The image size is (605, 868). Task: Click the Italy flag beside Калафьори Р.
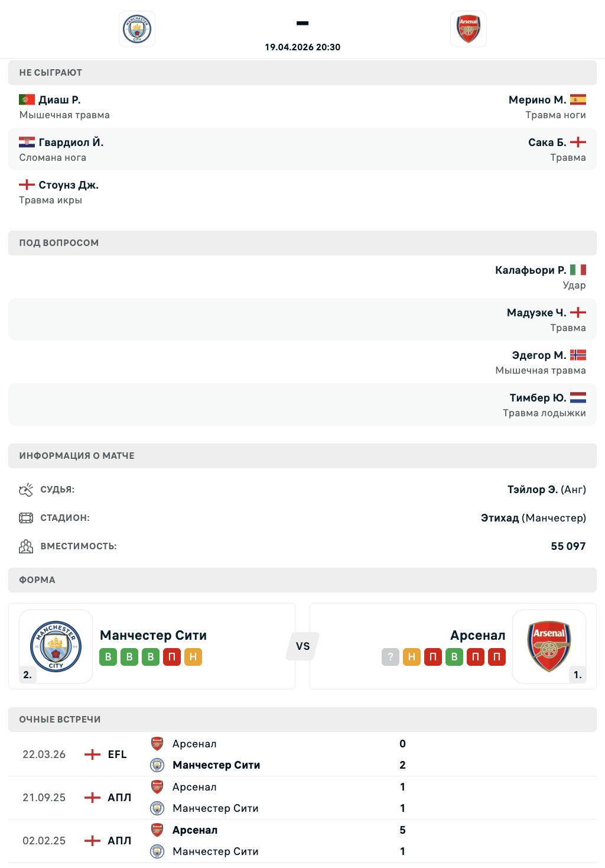point(578,270)
